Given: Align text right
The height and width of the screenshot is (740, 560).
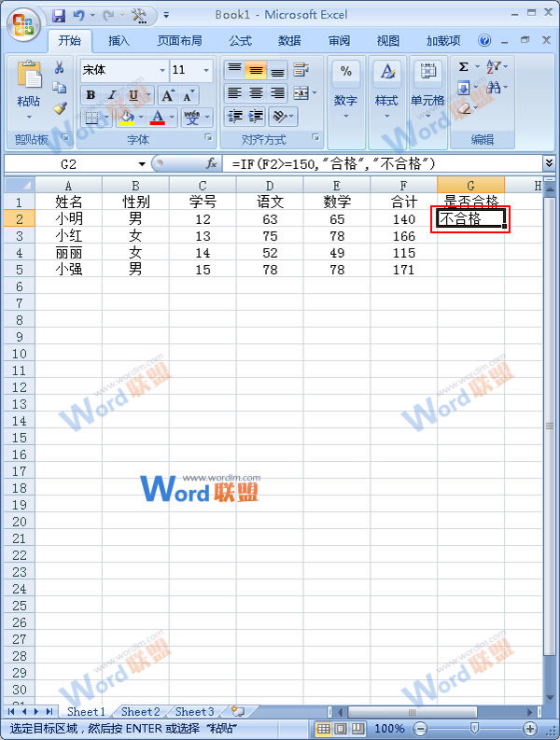Looking at the screenshot, I should 277,93.
